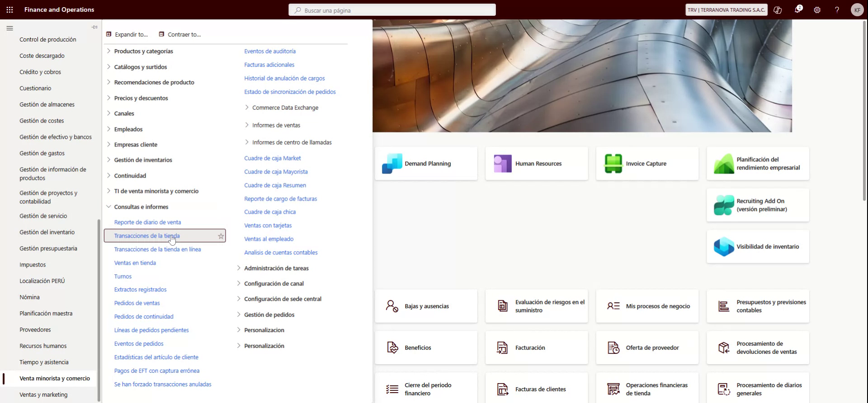Click Procesamiento de devoluciones de ventas icon
Image resolution: width=868 pixels, height=403 pixels.
click(x=724, y=348)
